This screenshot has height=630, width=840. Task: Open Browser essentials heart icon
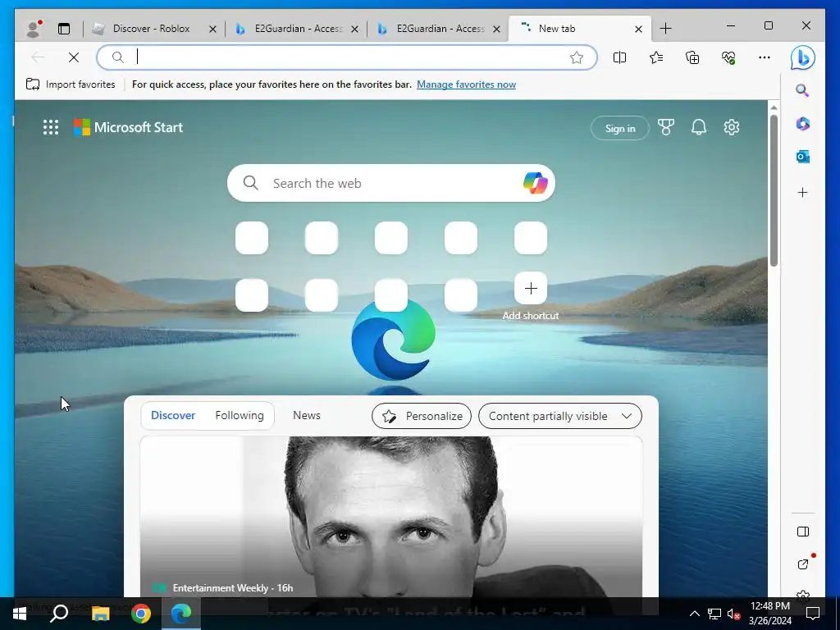(x=728, y=57)
